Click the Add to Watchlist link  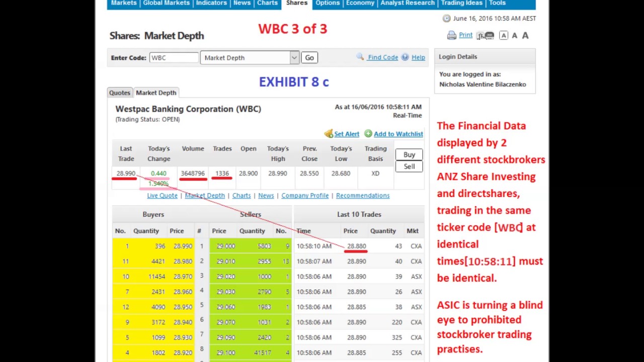[x=398, y=134]
